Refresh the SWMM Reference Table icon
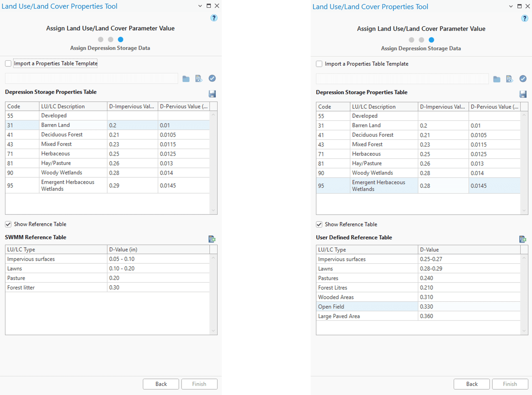Screen dimensions: 532x395 tap(212, 239)
